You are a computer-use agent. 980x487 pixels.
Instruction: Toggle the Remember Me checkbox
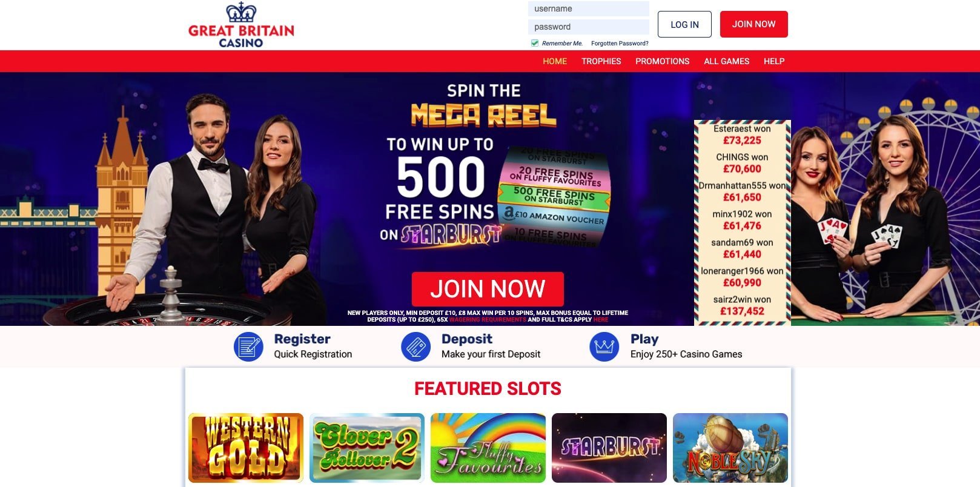(534, 43)
